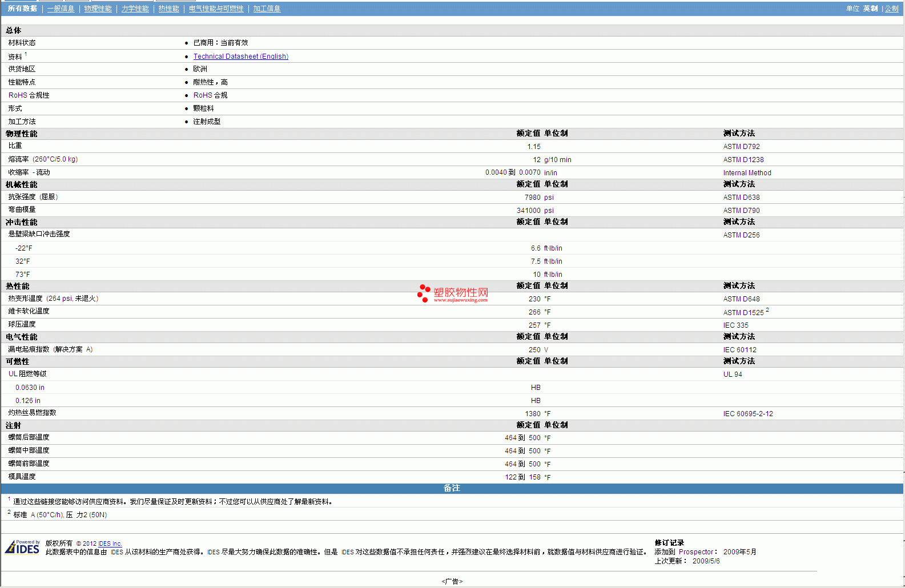Click the Powered by IDES logo
Image resolution: width=905 pixels, height=588 pixels.
click(x=23, y=547)
